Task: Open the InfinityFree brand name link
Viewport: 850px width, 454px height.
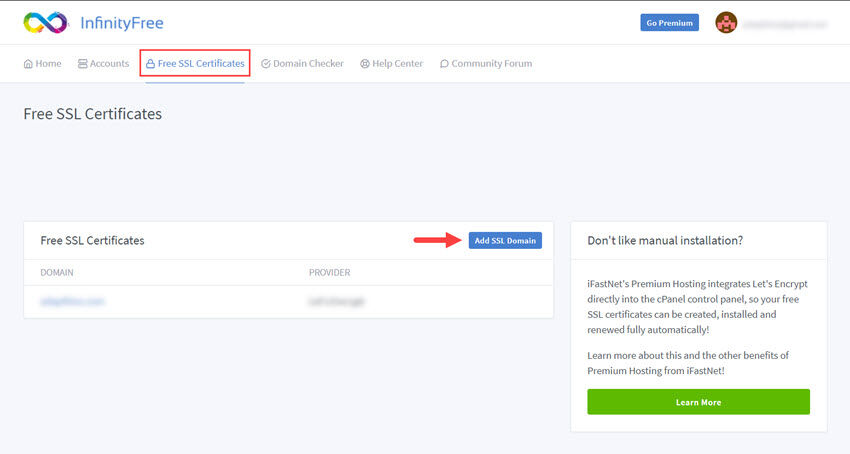Action: click(121, 23)
